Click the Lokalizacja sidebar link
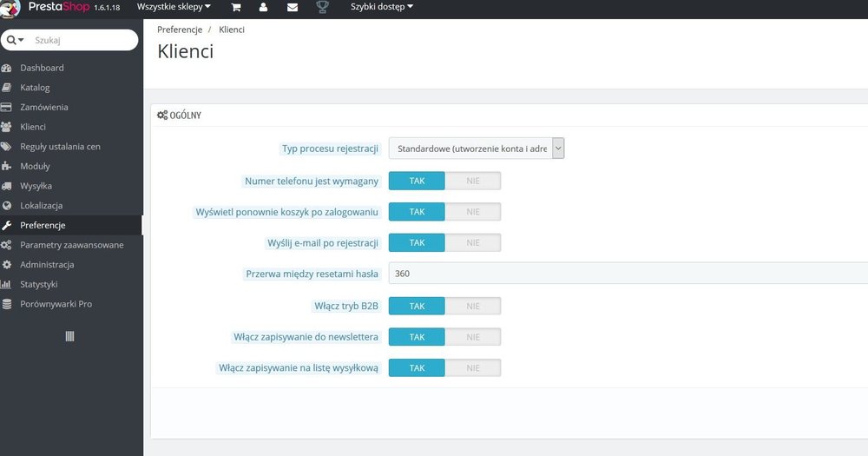Screen dimensions: 868x456 click(x=42, y=206)
